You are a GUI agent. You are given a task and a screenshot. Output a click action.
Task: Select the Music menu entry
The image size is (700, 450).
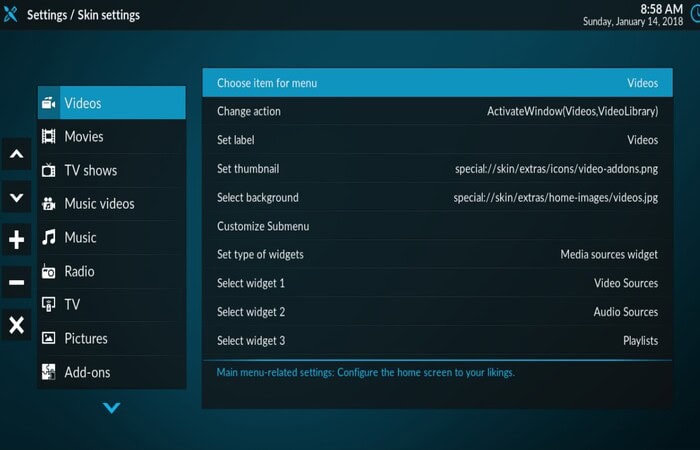[x=112, y=238]
